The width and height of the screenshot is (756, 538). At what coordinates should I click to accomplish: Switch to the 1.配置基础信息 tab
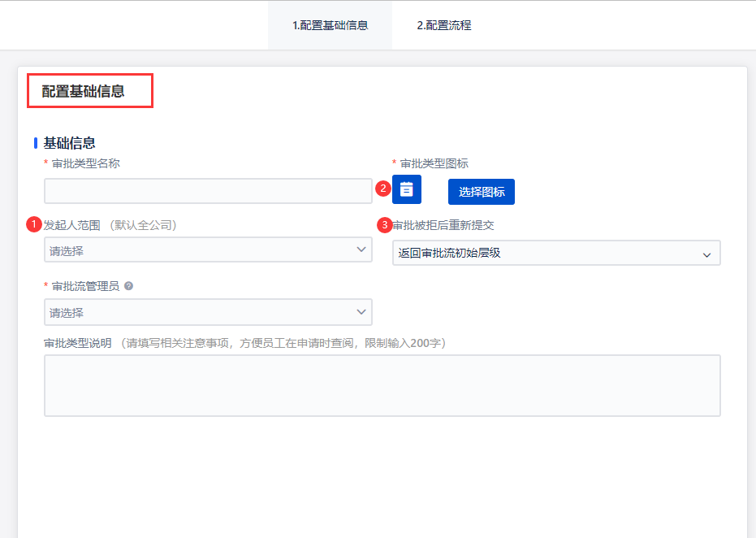(330, 25)
